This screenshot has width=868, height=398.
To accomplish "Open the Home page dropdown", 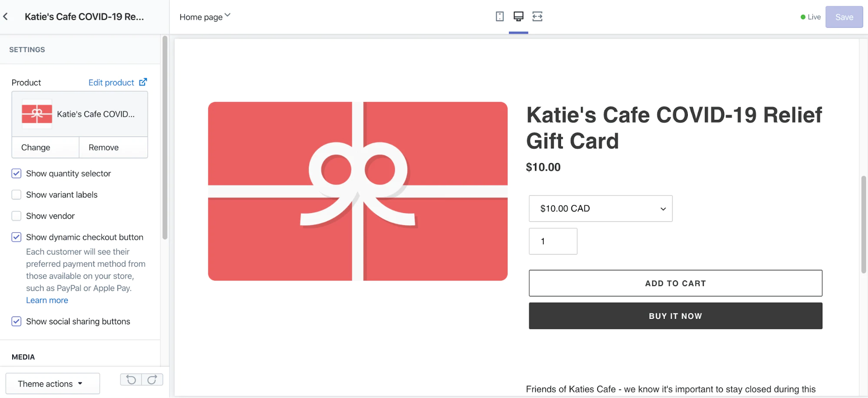I will [205, 17].
